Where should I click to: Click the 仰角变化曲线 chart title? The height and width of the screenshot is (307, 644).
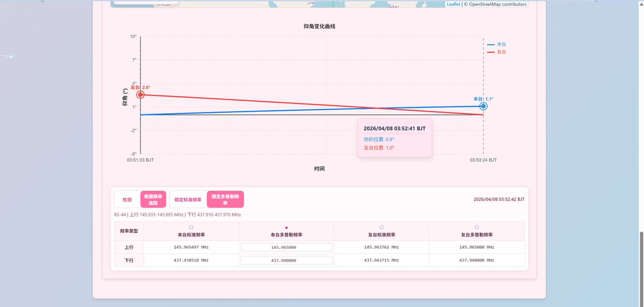[319, 26]
